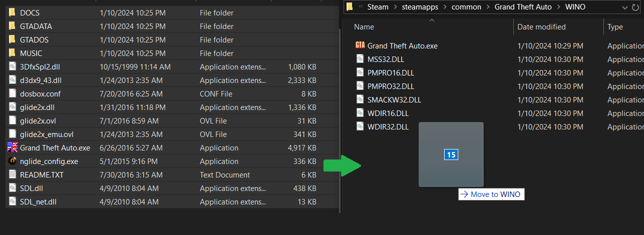
Task: Click the d3dx9_43.dll file icon
Action: (x=13, y=80)
